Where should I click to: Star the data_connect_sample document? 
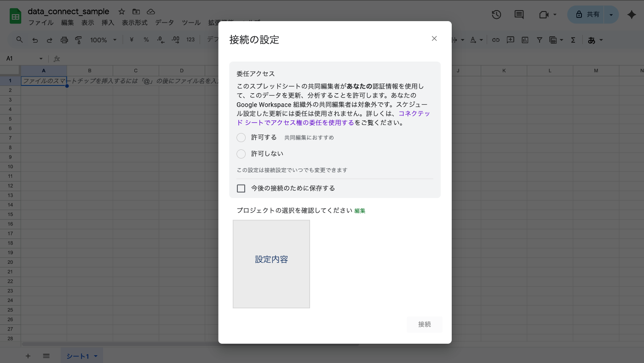(121, 12)
